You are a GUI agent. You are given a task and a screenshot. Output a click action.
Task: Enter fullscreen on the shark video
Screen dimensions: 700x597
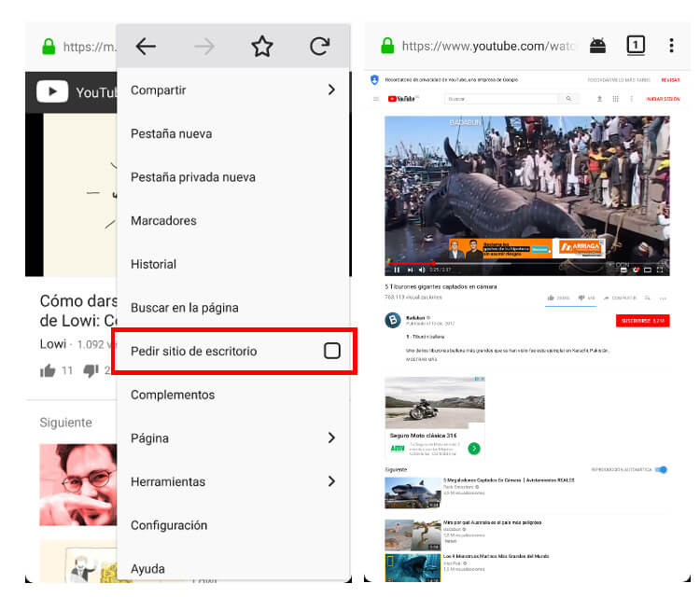pos(660,270)
